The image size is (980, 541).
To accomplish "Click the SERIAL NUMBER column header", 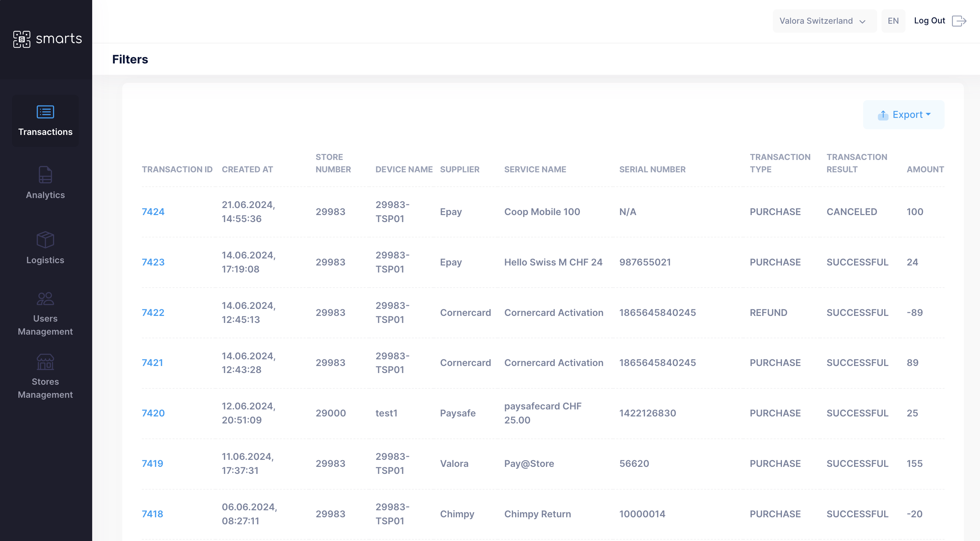I will [652, 169].
